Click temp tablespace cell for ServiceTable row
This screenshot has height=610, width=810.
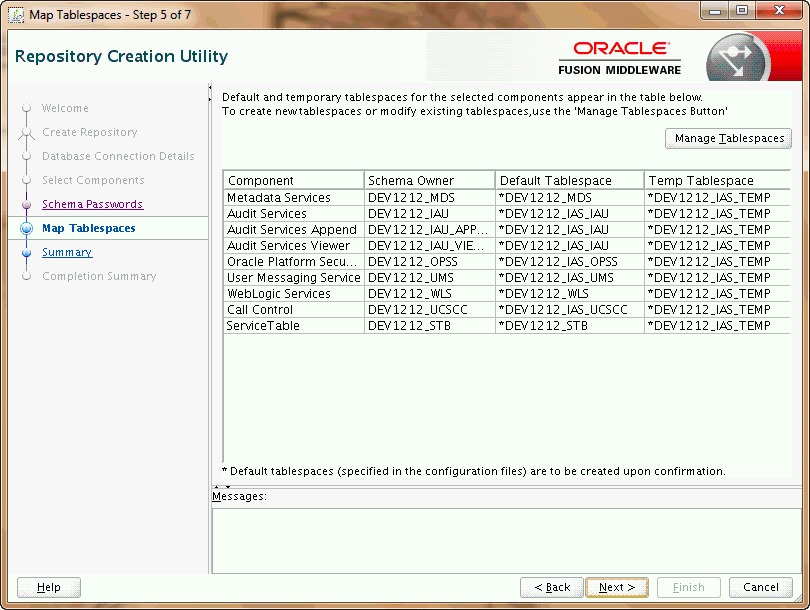(718, 326)
